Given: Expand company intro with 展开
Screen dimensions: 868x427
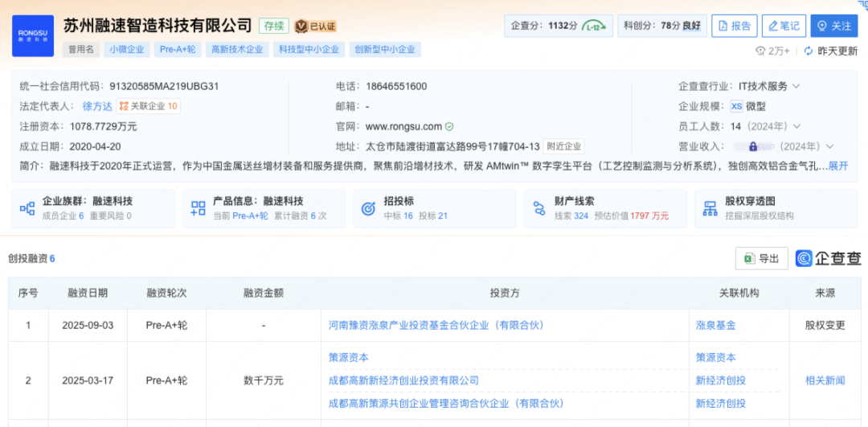Looking at the screenshot, I should pos(838,166).
